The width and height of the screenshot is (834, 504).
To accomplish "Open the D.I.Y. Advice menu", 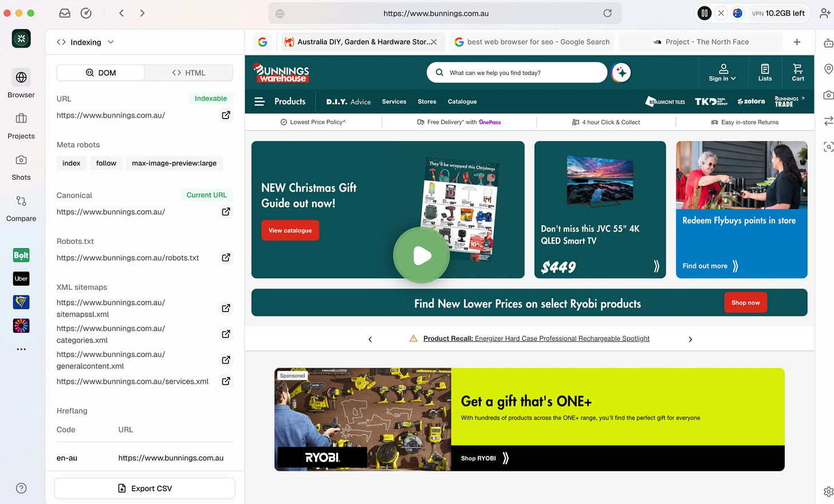I will (348, 102).
